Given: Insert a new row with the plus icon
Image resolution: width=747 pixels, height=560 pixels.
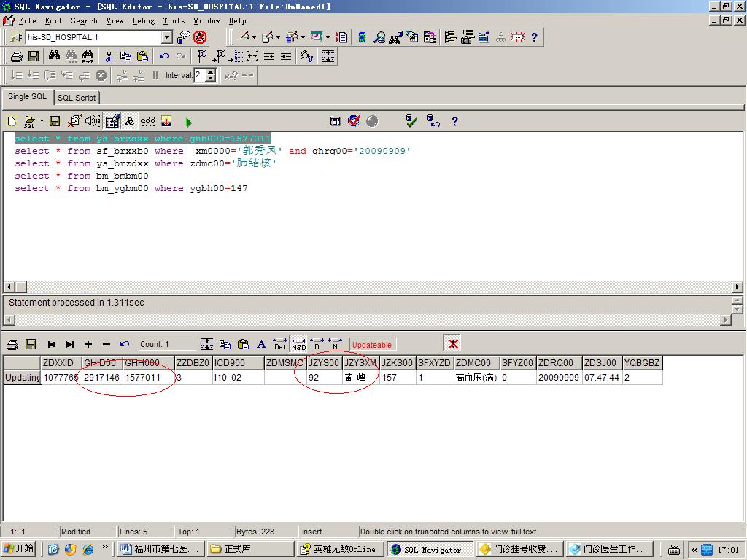Looking at the screenshot, I should point(88,344).
